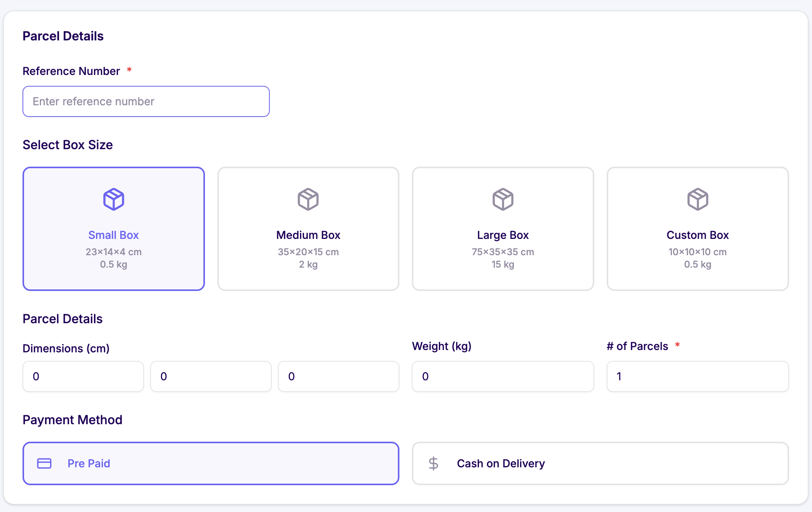Click the Medium Box package icon
This screenshot has height=512, width=812.
[308, 199]
